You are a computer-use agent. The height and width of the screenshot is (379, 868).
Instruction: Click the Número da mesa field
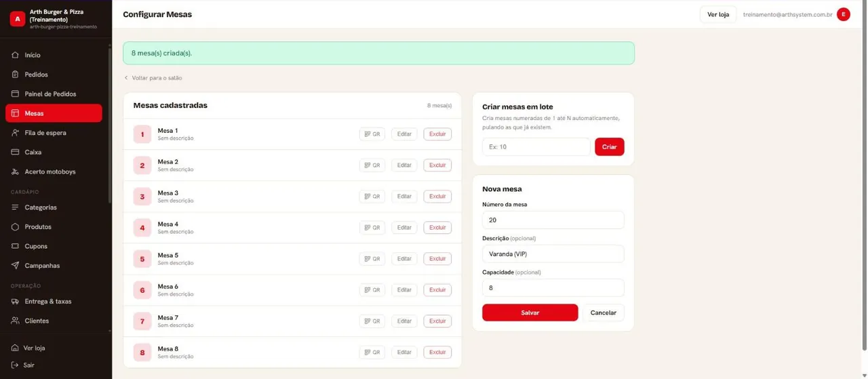553,220
